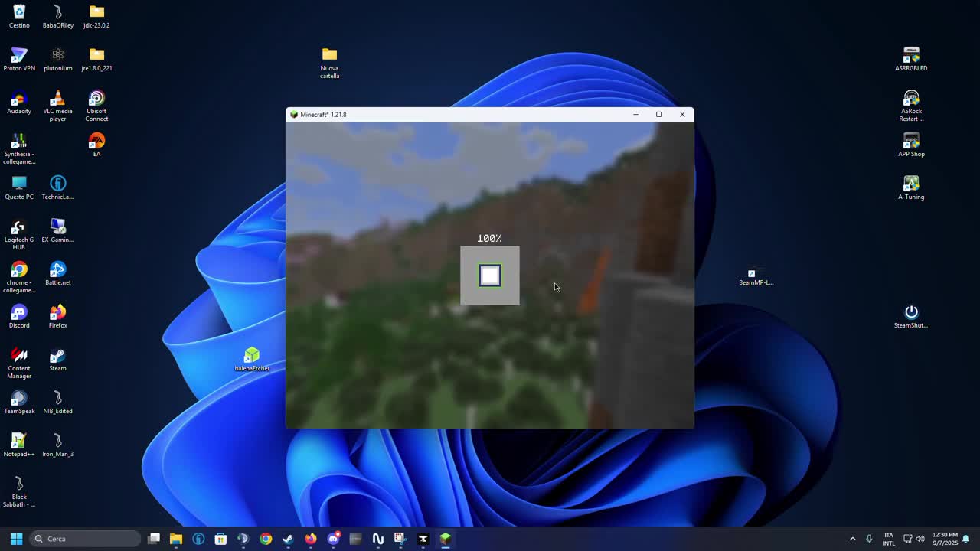Mute the speaker in the system tray
980x551 pixels.
[x=920, y=539]
